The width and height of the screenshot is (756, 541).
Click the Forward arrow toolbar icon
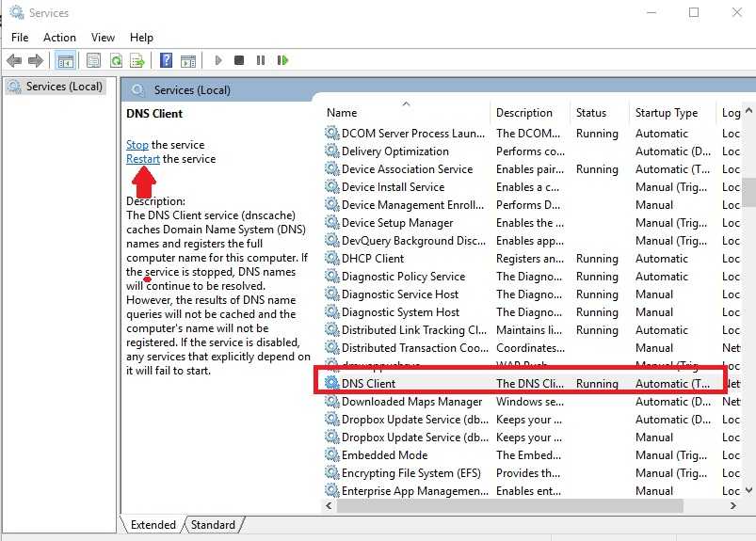pyautogui.click(x=36, y=61)
